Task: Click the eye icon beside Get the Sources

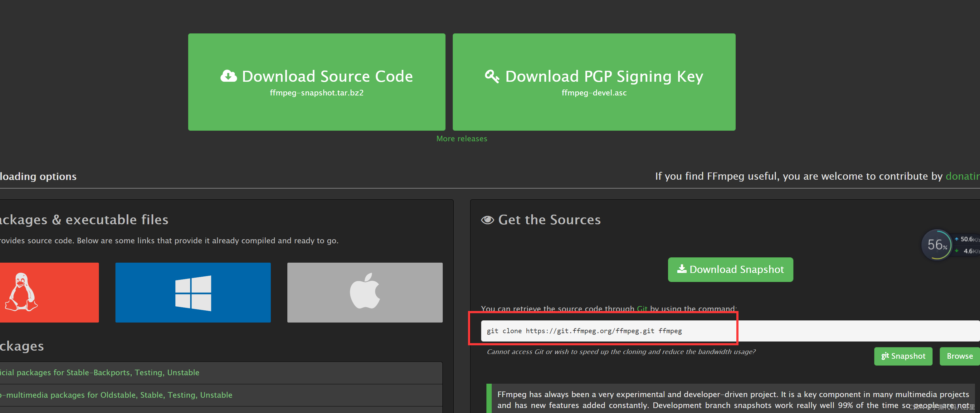Action: (487, 220)
